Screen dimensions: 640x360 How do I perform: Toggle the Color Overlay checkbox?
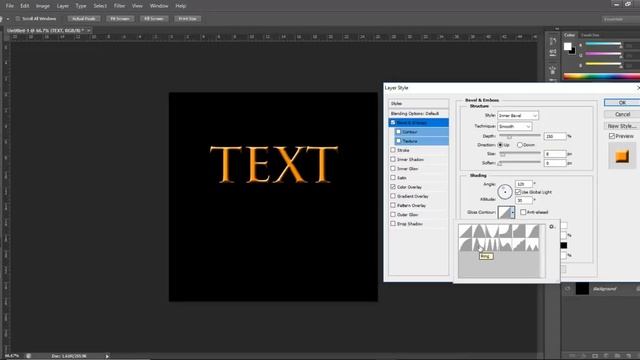click(x=393, y=187)
